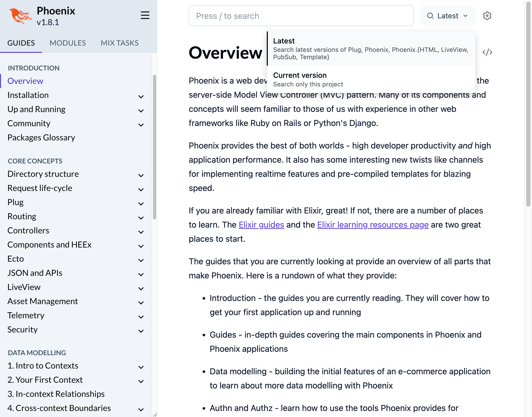Image resolution: width=532 pixels, height=417 pixels.
Task: Open the hamburger sidebar menu
Action: pos(145,15)
